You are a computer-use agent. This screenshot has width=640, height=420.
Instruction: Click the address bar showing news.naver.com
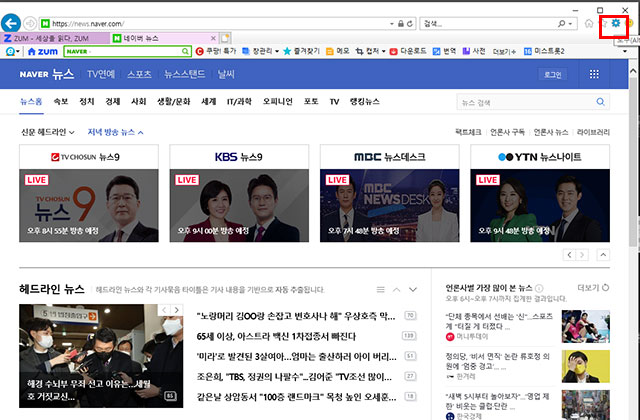tap(215, 24)
